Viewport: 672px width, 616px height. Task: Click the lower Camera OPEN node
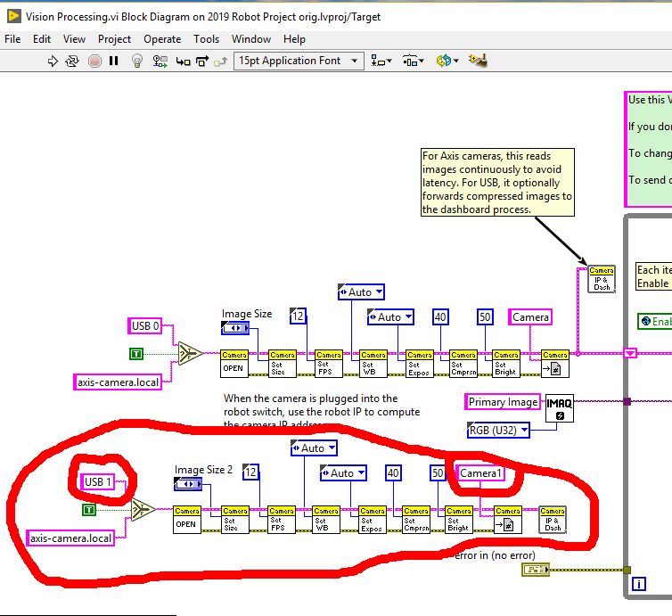[187, 520]
